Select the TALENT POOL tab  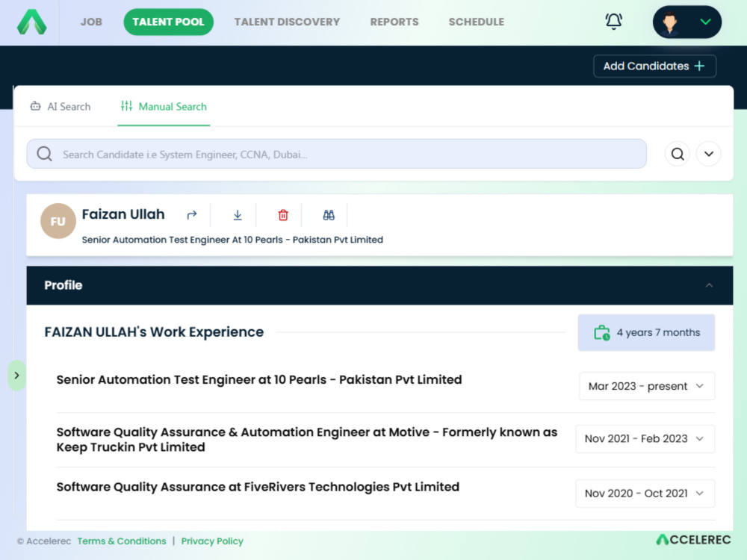pos(168,22)
